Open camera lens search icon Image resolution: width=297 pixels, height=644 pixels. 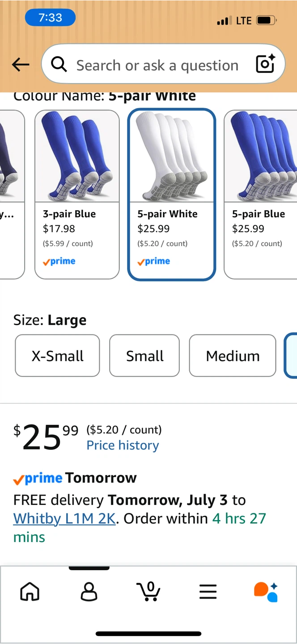tap(265, 64)
